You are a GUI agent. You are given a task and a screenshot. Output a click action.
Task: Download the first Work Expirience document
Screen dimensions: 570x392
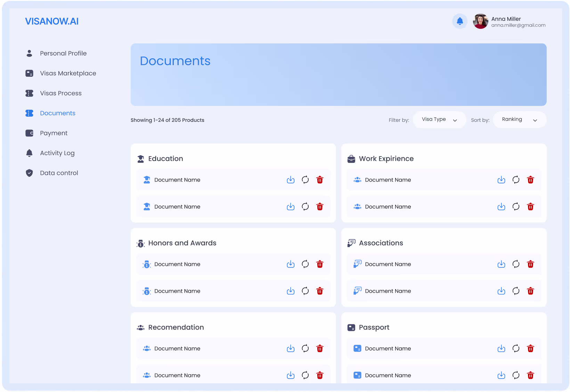(x=501, y=180)
